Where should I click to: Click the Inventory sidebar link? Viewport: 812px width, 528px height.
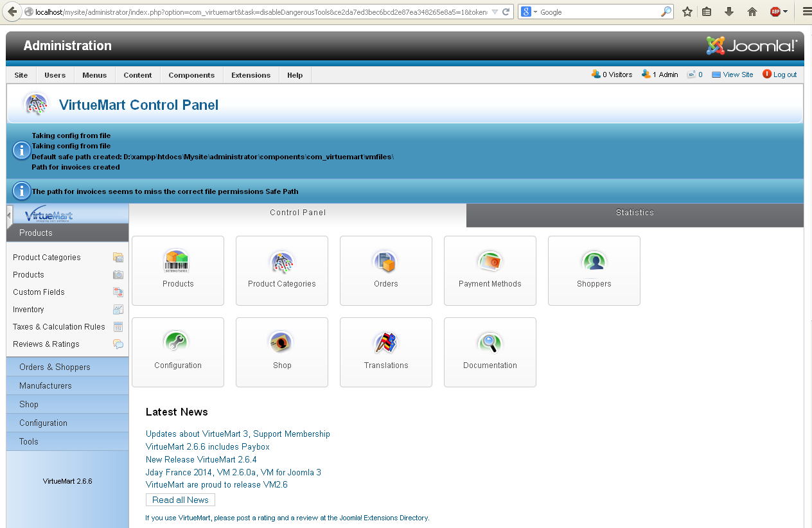(28, 310)
